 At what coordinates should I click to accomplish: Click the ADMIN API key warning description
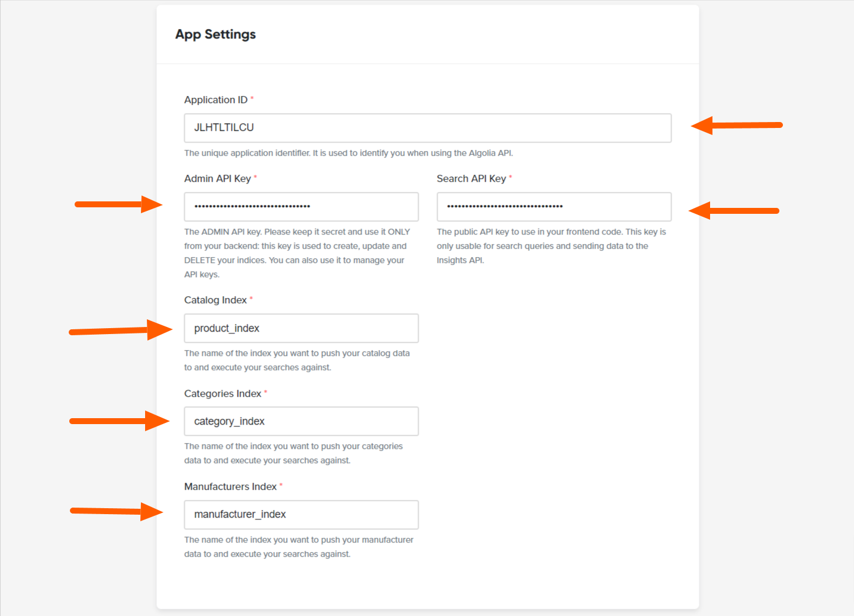click(297, 253)
